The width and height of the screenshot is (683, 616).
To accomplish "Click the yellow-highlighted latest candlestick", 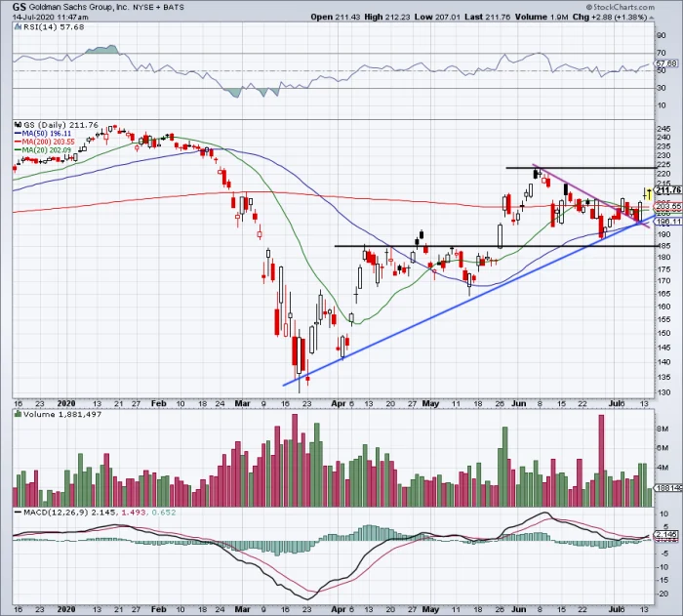I will (x=649, y=193).
